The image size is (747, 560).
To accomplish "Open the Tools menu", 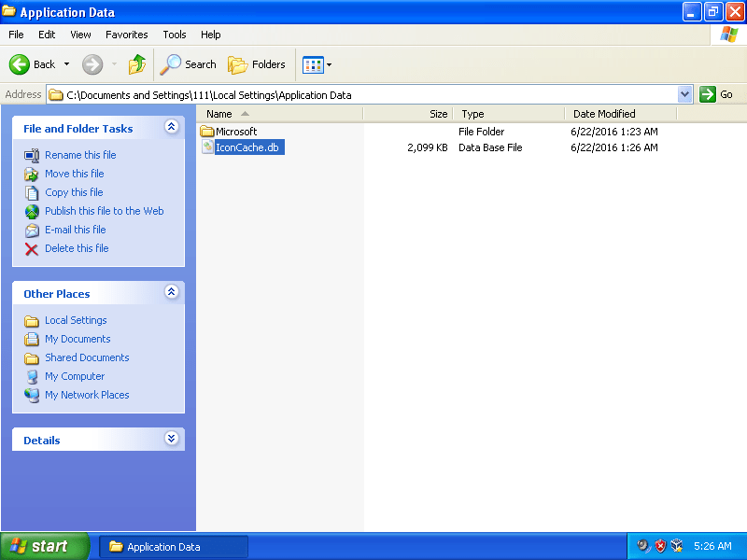I will 174,34.
